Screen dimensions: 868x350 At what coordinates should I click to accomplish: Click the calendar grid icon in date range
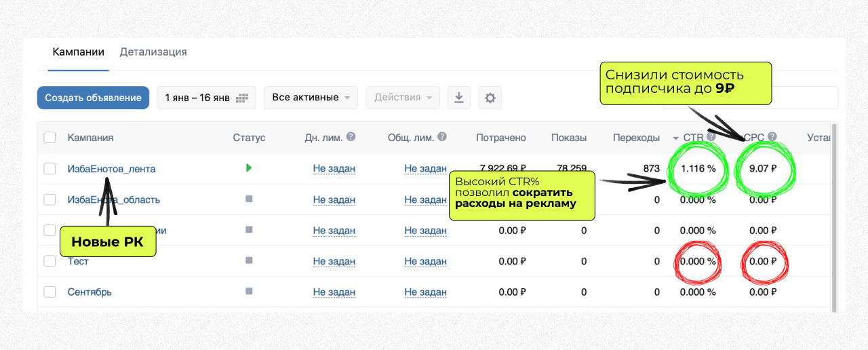[x=242, y=98]
